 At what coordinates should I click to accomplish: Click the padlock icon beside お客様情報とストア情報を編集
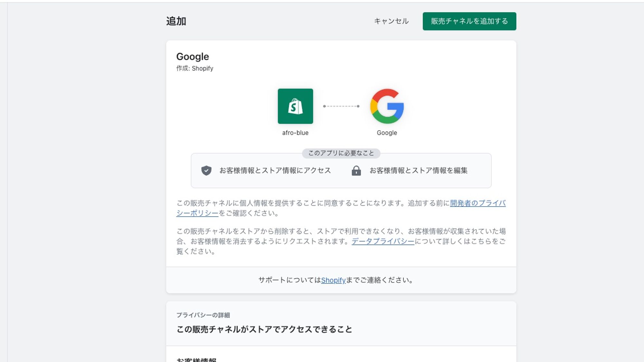tap(356, 171)
